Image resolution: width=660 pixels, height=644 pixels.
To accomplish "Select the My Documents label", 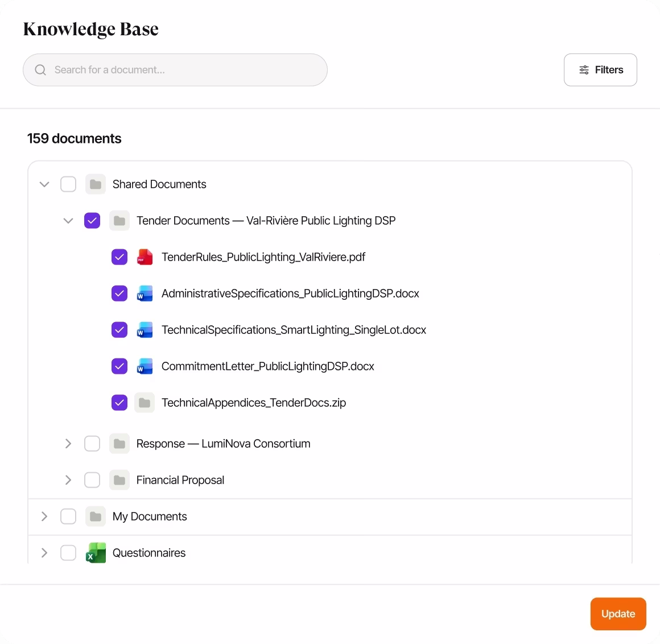I will (150, 517).
